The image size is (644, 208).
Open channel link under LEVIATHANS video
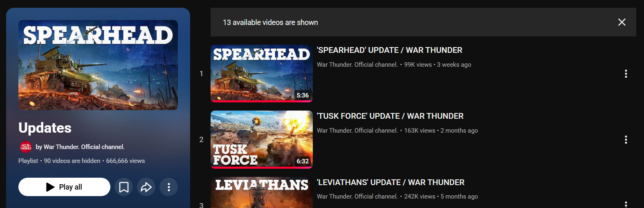click(357, 197)
